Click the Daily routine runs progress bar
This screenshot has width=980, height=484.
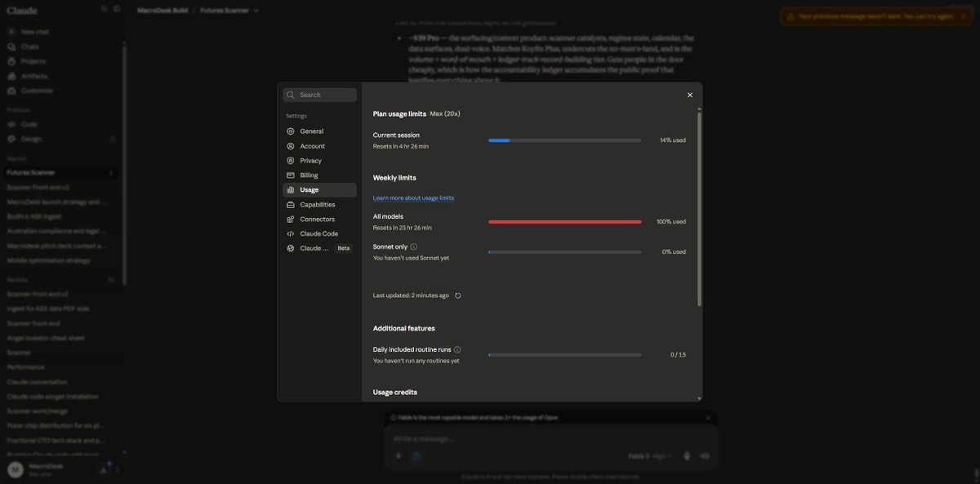[x=564, y=355]
